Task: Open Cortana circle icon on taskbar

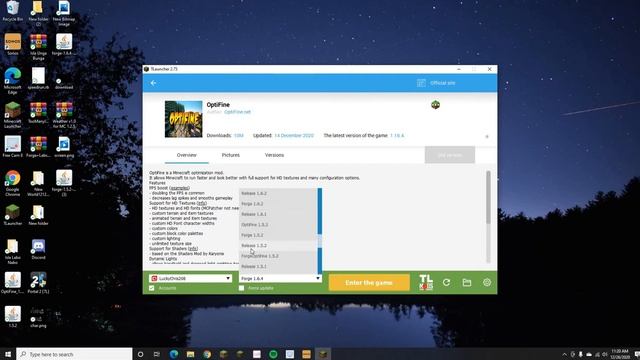Action: pos(140,354)
